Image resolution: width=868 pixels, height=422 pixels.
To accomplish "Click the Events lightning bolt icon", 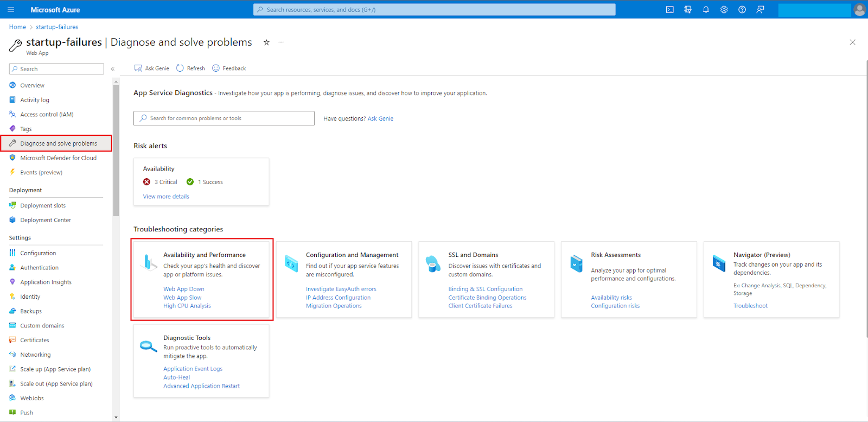I will point(12,172).
